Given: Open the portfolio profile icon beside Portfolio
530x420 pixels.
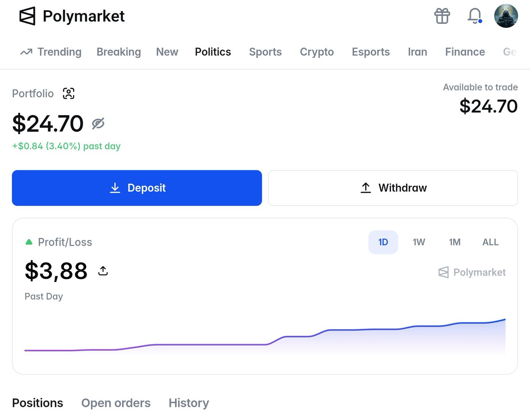Looking at the screenshot, I should click(x=68, y=94).
